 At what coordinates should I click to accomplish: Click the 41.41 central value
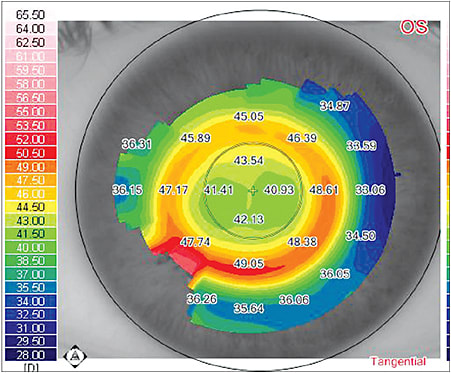(x=219, y=190)
